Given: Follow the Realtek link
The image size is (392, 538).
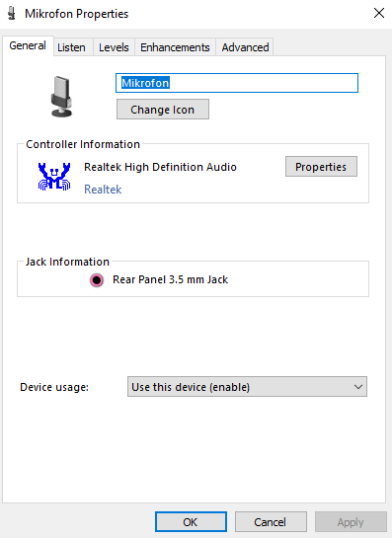Looking at the screenshot, I should point(103,190).
